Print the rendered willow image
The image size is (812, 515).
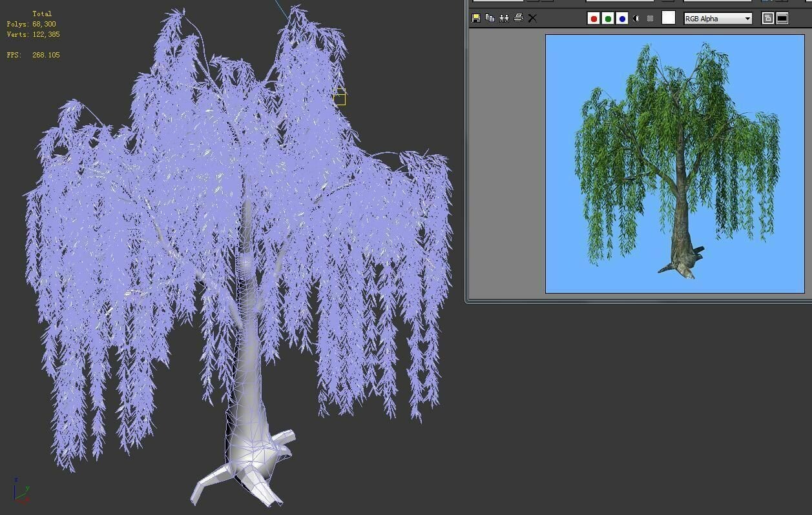pyautogui.click(x=518, y=18)
